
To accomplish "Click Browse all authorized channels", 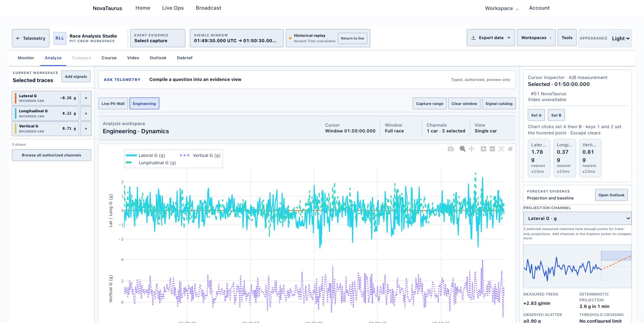I will [x=52, y=155].
